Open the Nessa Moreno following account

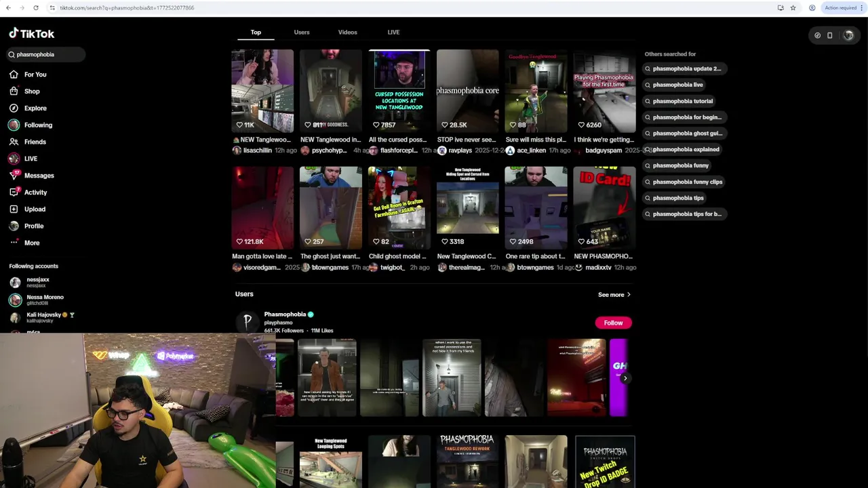pos(45,300)
